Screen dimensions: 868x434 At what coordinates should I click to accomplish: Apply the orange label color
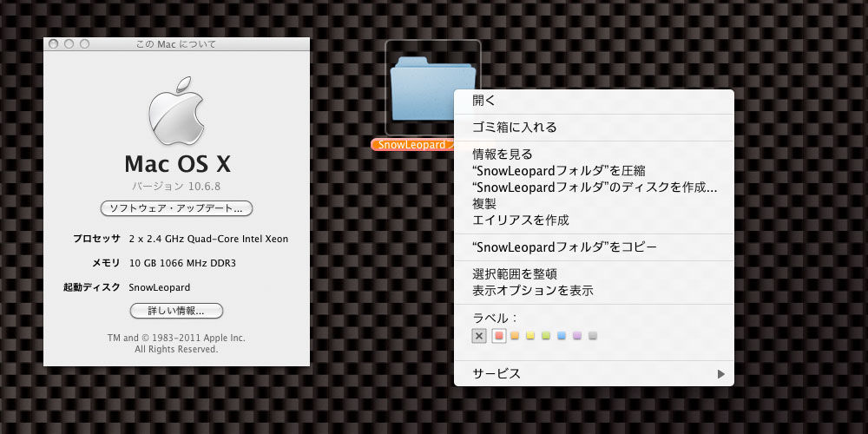click(515, 336)
